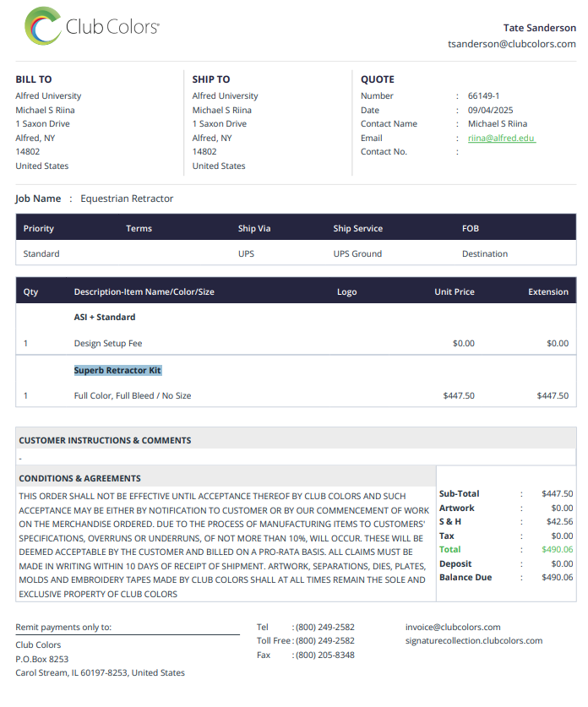
Task: Click the Design Setup Fee row description
Action: pyautogui.click(x=108, y=343)
